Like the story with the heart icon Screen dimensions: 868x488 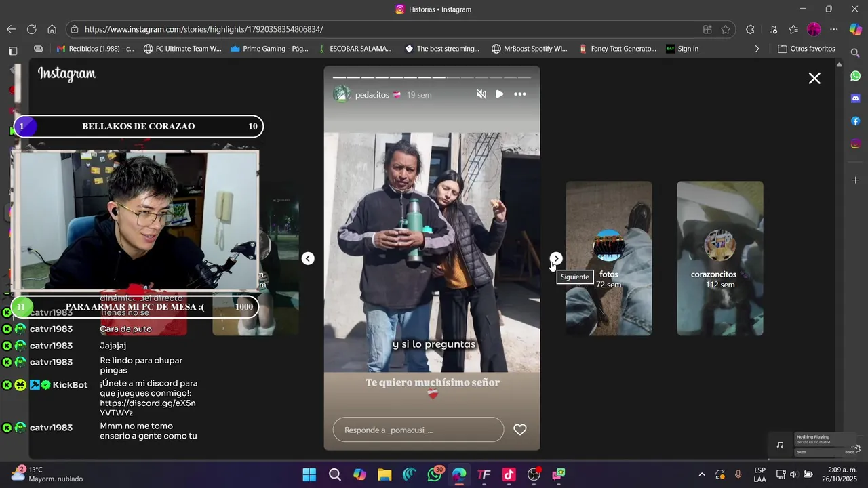520,430
